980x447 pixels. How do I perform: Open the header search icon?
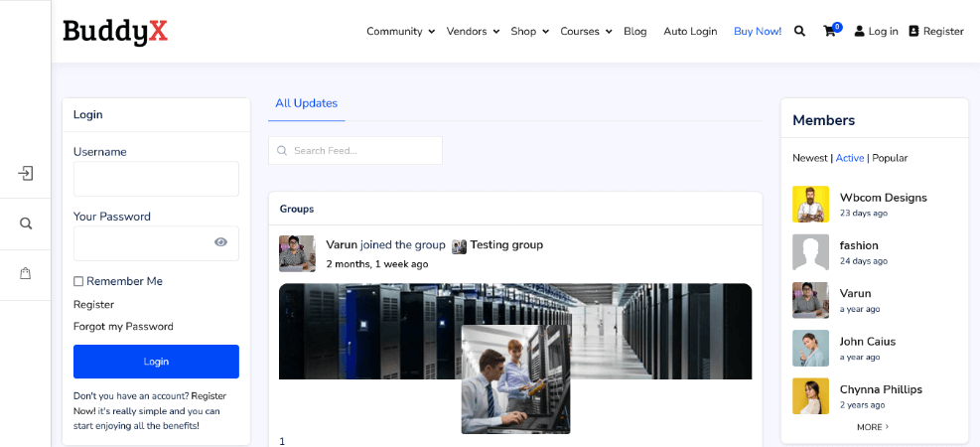799,31
